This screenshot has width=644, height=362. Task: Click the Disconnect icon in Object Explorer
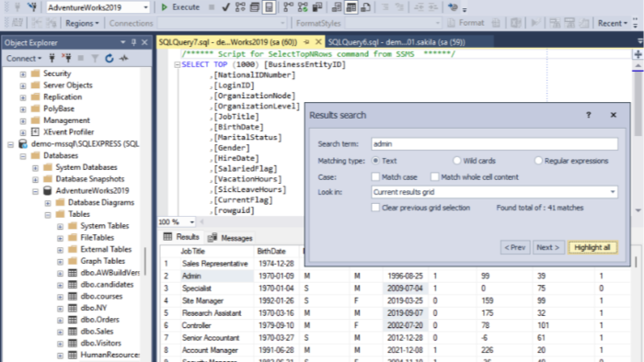tap(66, 58)
